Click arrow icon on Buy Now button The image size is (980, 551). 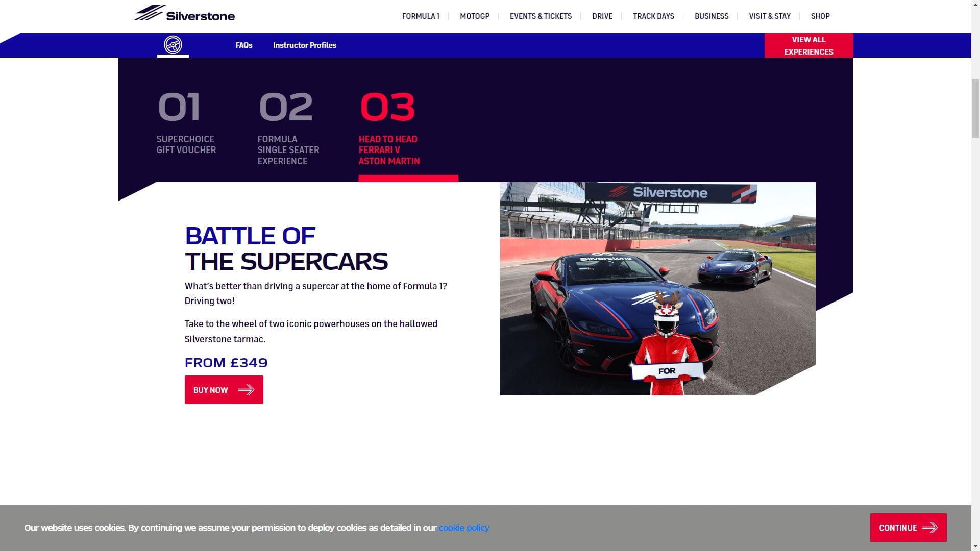pos(246,390)
